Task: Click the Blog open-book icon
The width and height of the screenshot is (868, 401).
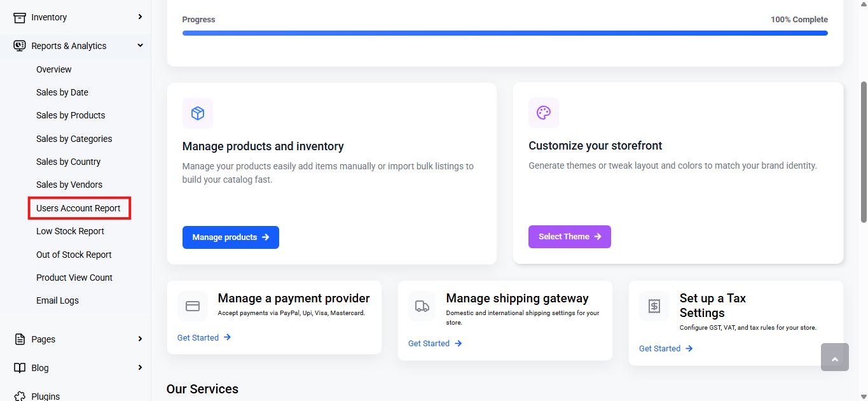Action: pyautogui.click(x=20, y=368)
